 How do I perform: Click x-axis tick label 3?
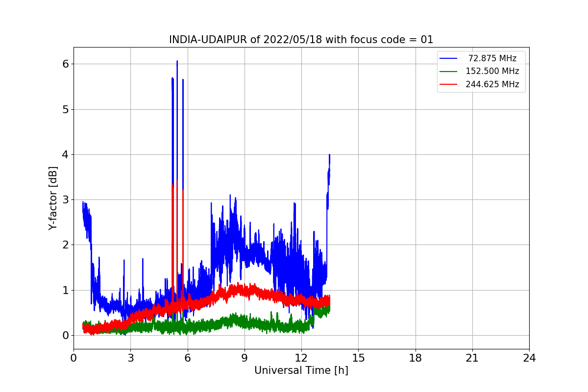point(130,358)
